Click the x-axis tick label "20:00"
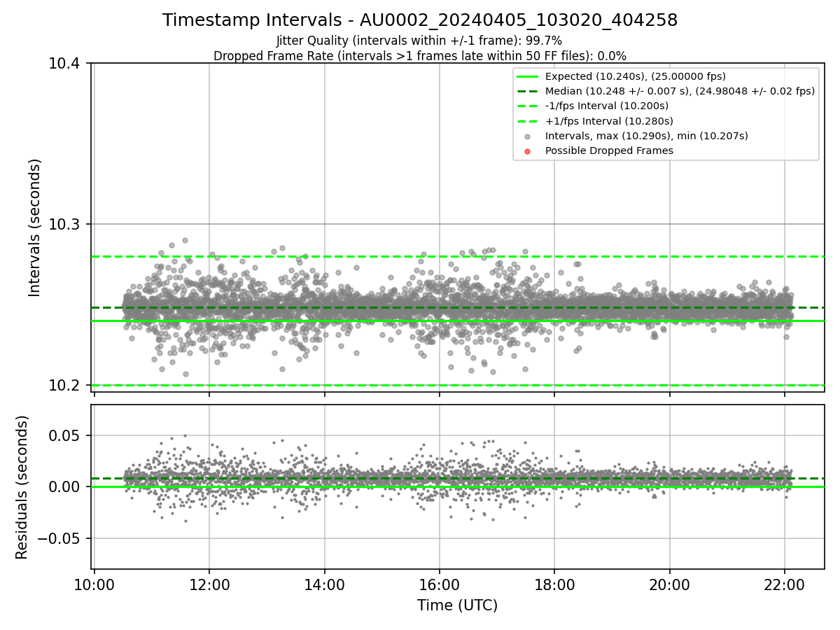Screen dimensions: 840x630 [669, 584]
